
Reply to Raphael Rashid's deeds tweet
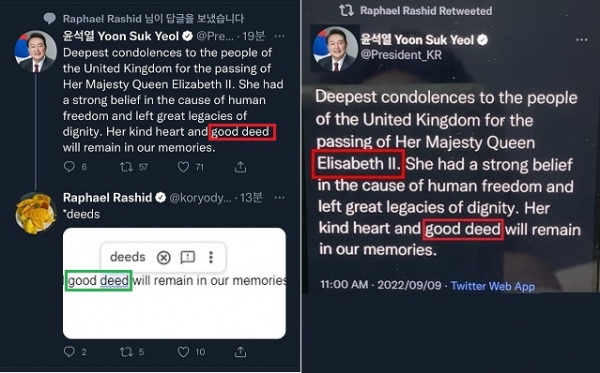(69, 352)
